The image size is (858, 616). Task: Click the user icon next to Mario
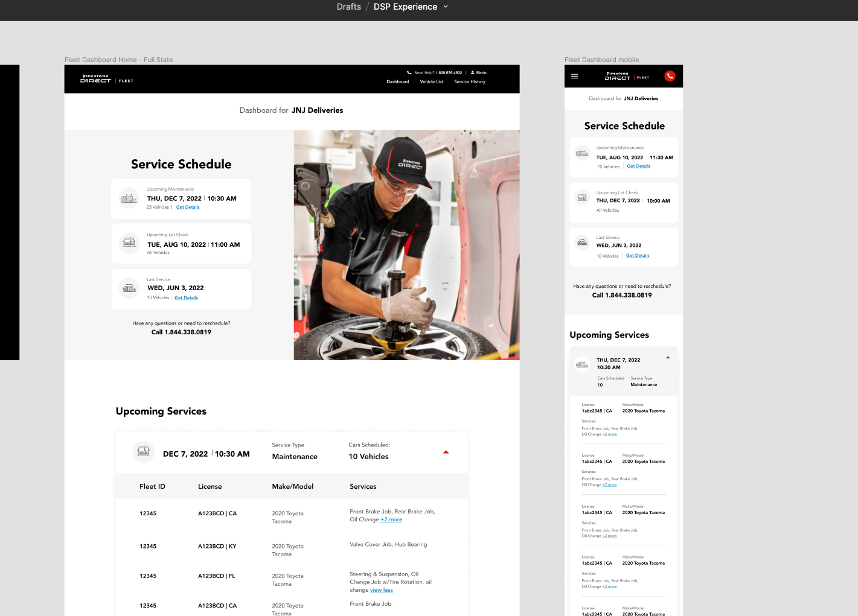tap(473, 72)
